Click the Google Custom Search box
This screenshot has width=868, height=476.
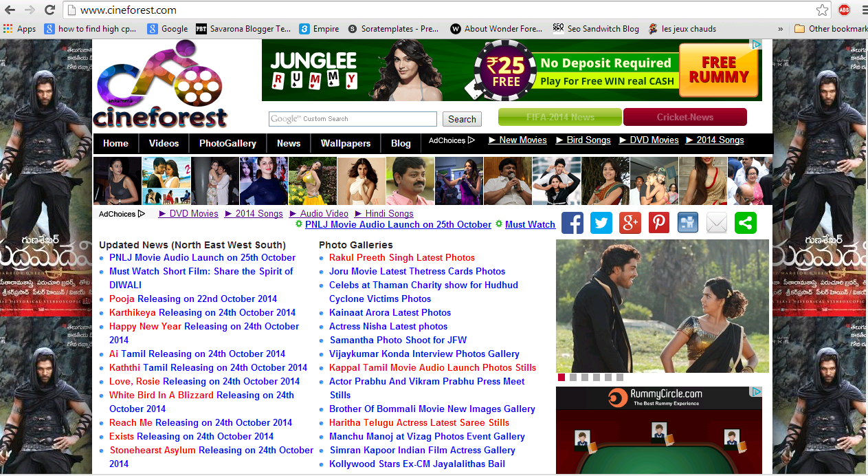coord(353,119)
